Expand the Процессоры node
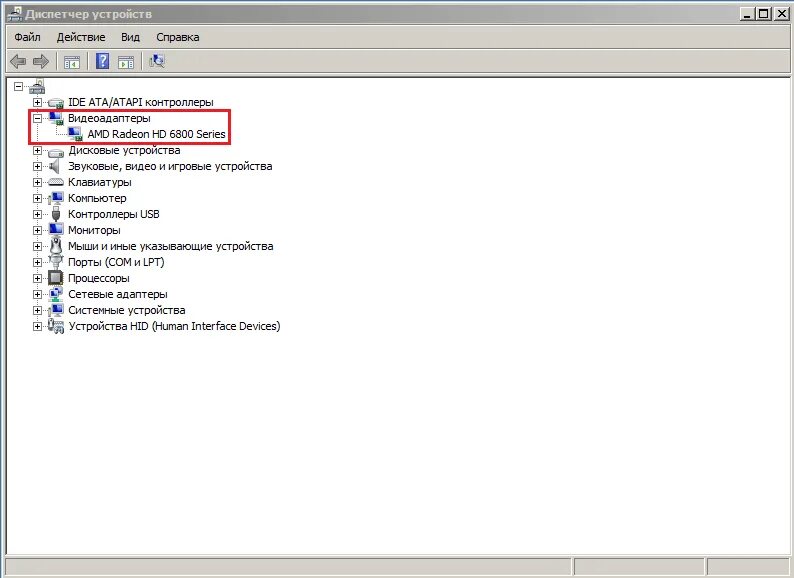 (37, 279)
